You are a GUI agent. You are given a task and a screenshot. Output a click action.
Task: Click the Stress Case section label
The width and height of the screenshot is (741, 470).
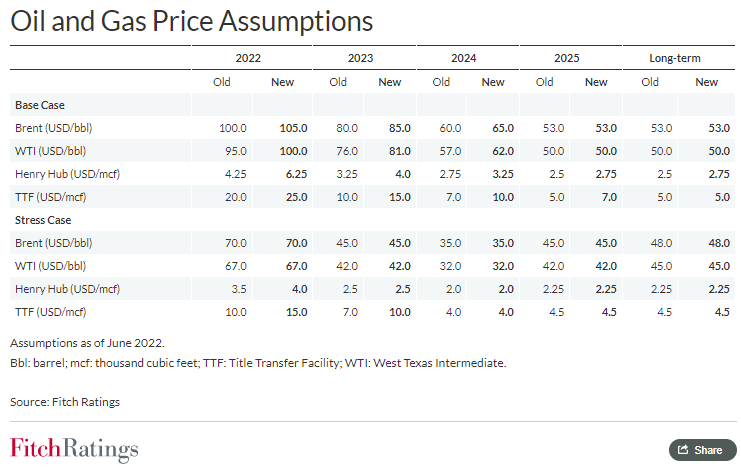(x=43, y=219)
